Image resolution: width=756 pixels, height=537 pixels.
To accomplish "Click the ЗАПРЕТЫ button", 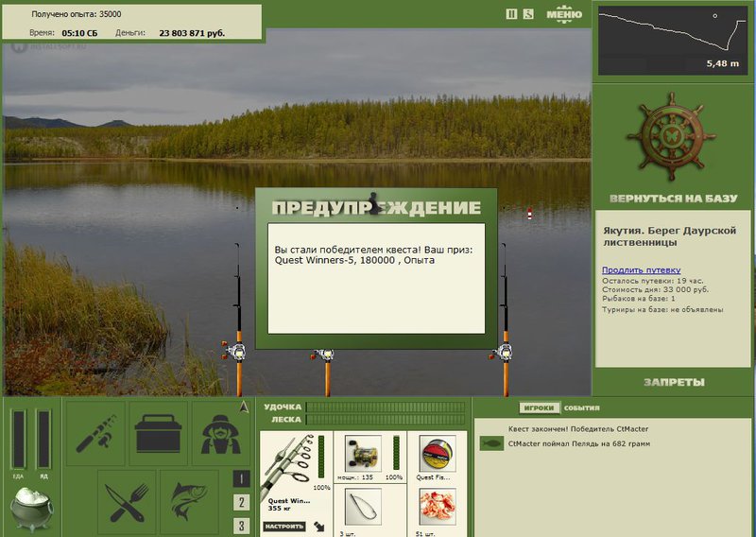I will tap(674, 383).
